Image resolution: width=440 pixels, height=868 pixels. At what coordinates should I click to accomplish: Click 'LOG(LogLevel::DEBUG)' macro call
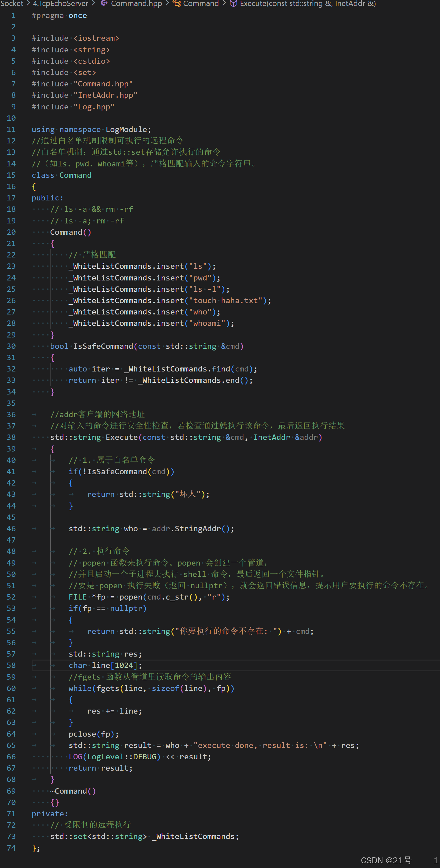115,757
